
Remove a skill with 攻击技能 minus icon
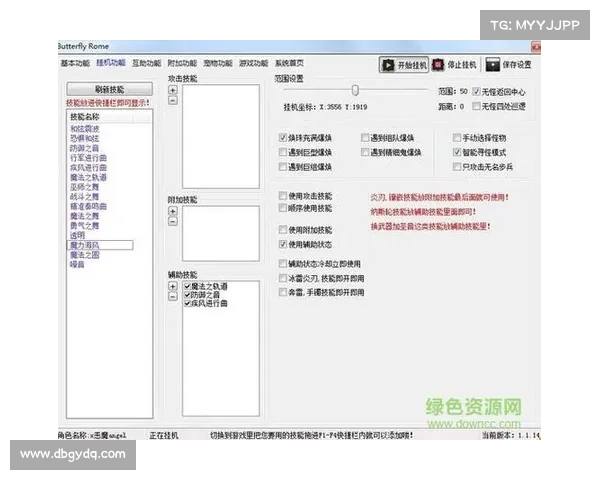(173, 100)
